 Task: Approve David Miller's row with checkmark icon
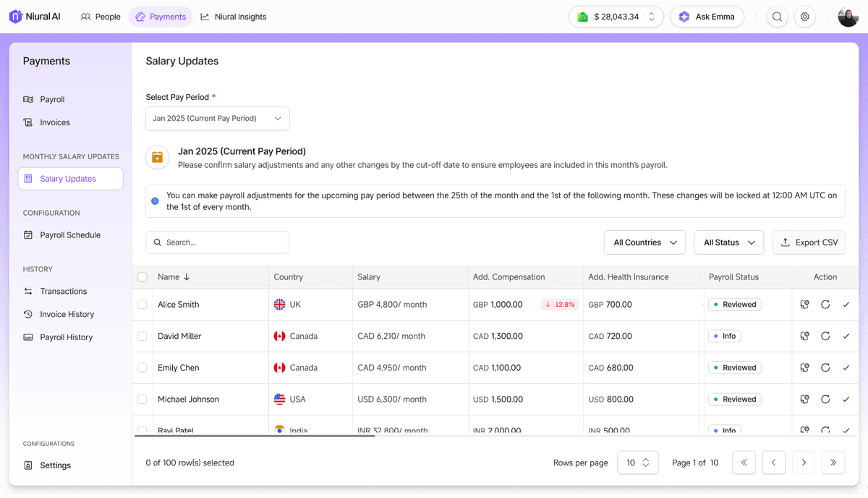tap(846, 337)
